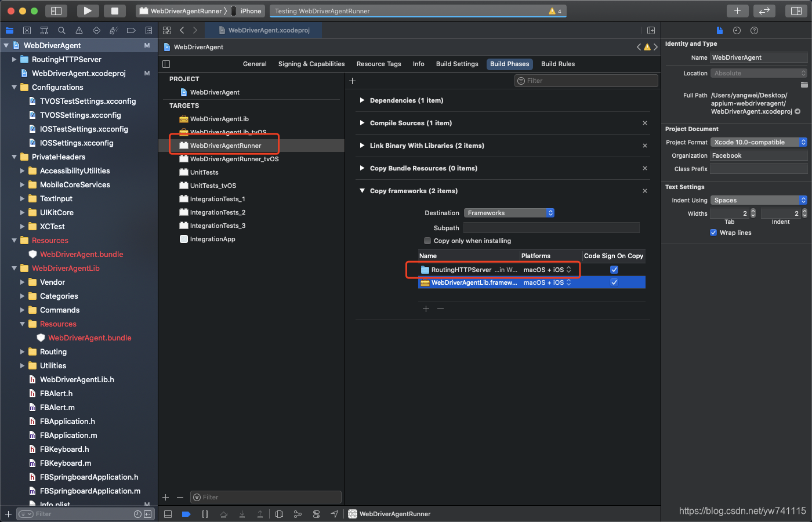Expand Link Binary With Libraries phase

[362, 146]
